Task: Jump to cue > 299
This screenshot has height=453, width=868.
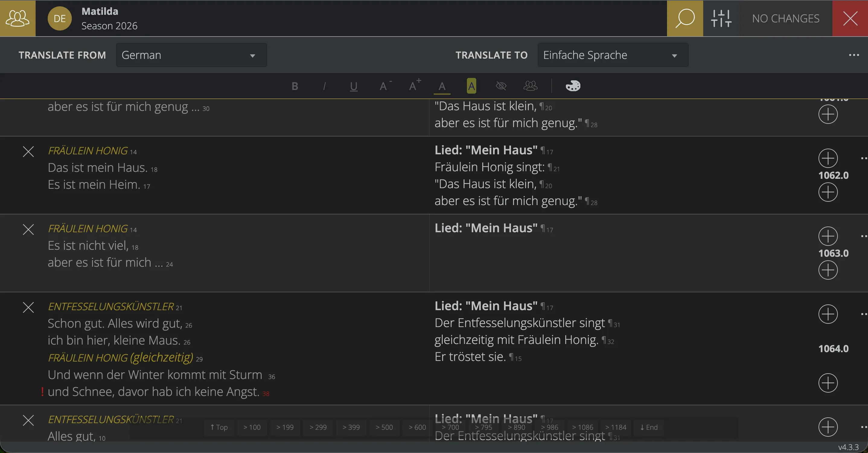Action: (318, 427)
